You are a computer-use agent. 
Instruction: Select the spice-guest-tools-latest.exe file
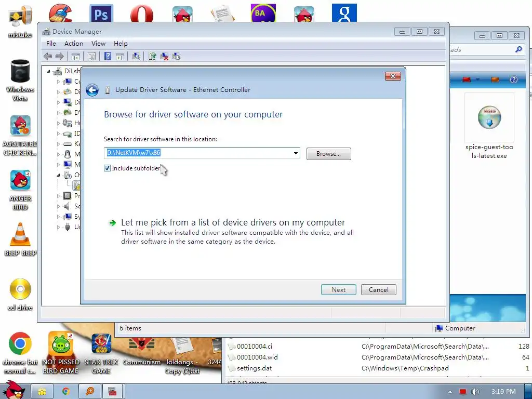(489, 127)
